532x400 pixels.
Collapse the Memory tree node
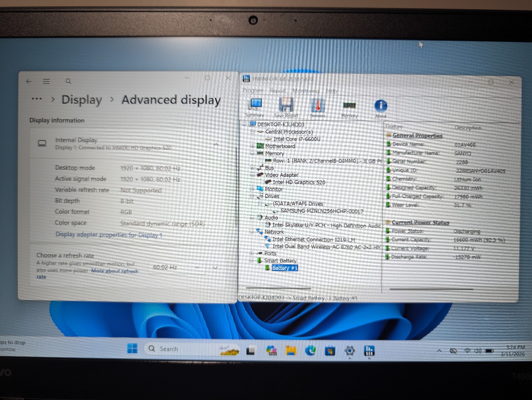[x=252, y=153]
